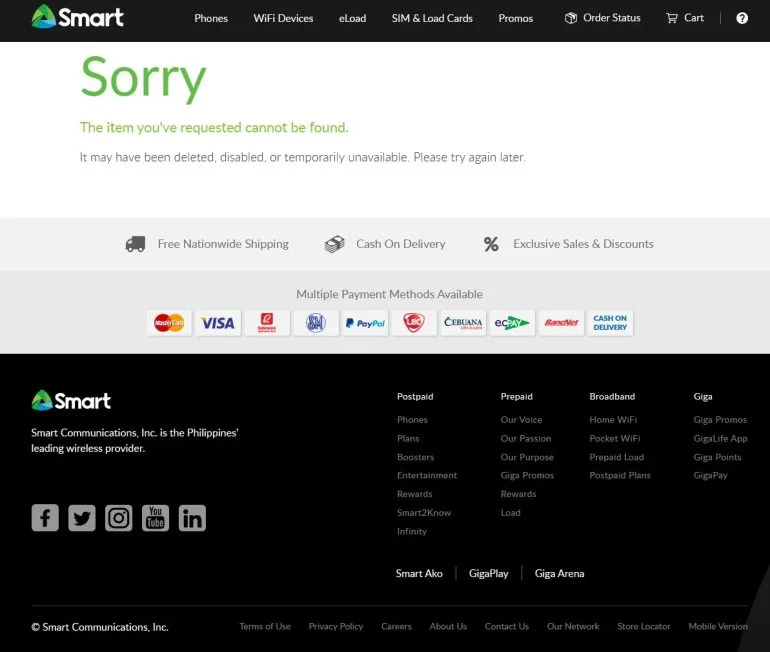Open Order Status page

pos(611,18)
